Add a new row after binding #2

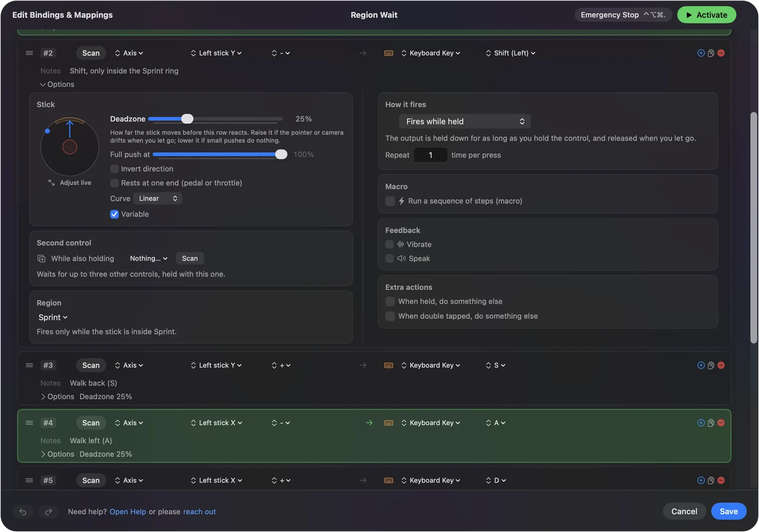(701, 53)
